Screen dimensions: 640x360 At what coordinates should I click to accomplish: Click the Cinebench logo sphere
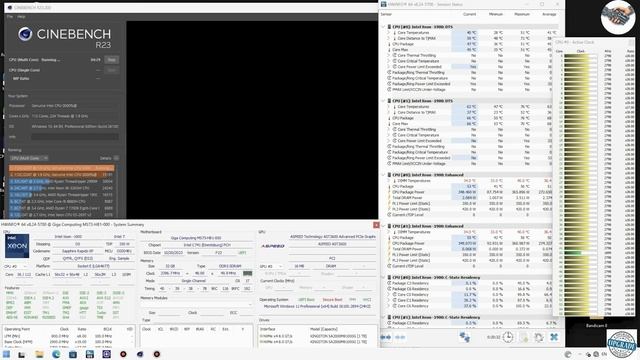[25, 34]
